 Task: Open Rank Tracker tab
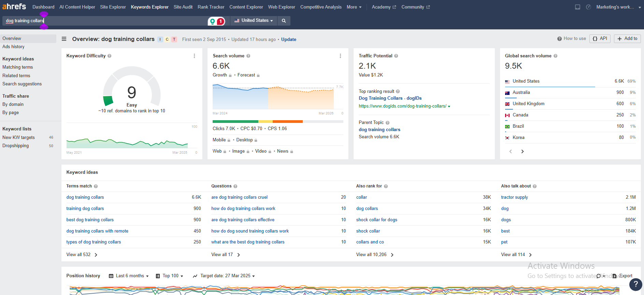[x=211, y=7]
